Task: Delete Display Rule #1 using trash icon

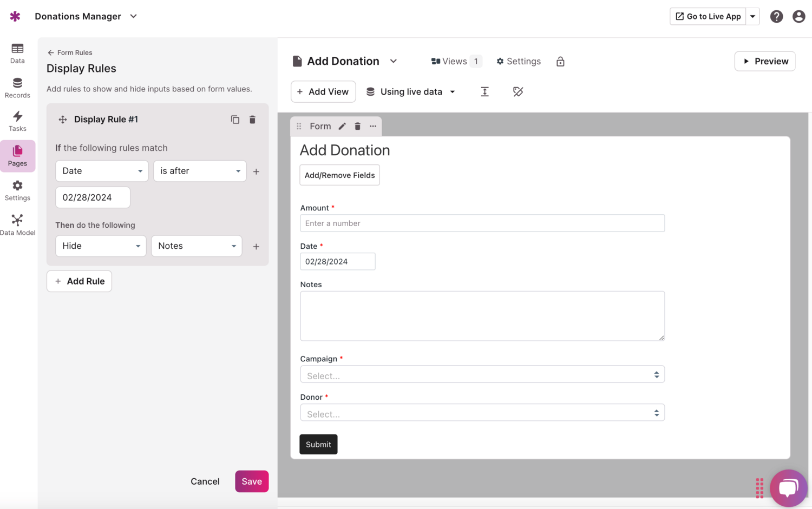Action: (252, 120)
